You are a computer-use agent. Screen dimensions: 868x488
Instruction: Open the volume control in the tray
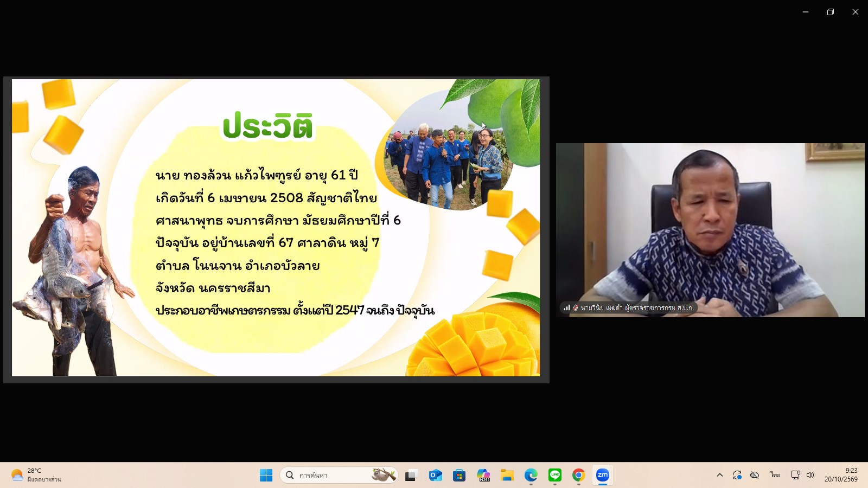(810, 475)
